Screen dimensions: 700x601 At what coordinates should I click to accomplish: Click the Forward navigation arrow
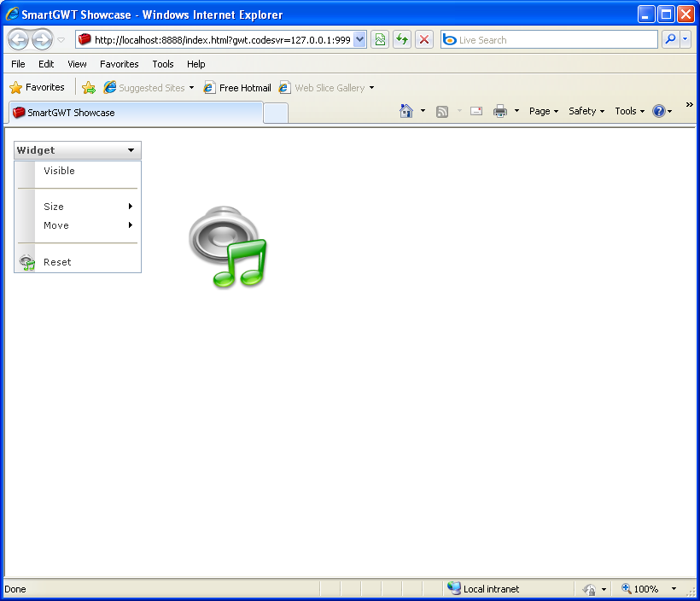click(x=43, y=40)
